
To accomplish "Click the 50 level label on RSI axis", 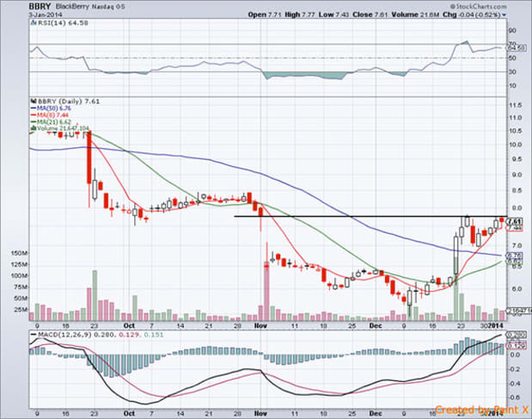I will pos(512,58).
